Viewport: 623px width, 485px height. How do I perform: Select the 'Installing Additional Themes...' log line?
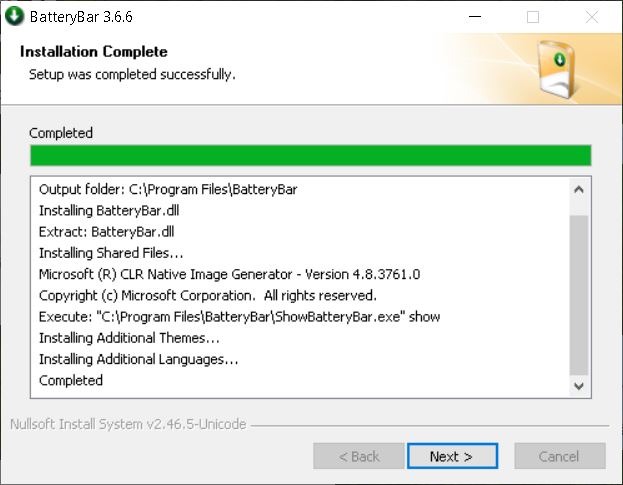pos(129,338)
